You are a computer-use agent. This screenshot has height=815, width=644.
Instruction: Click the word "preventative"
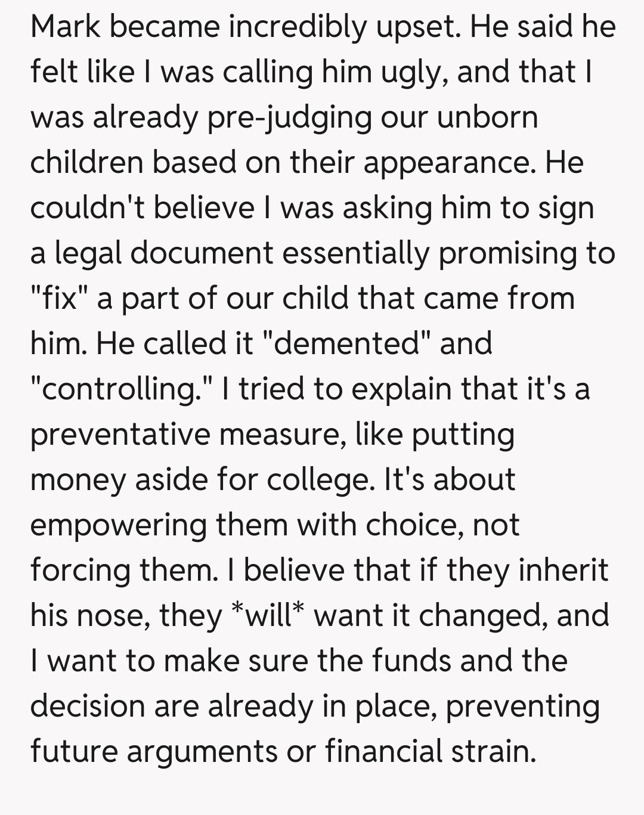(119, 434)
